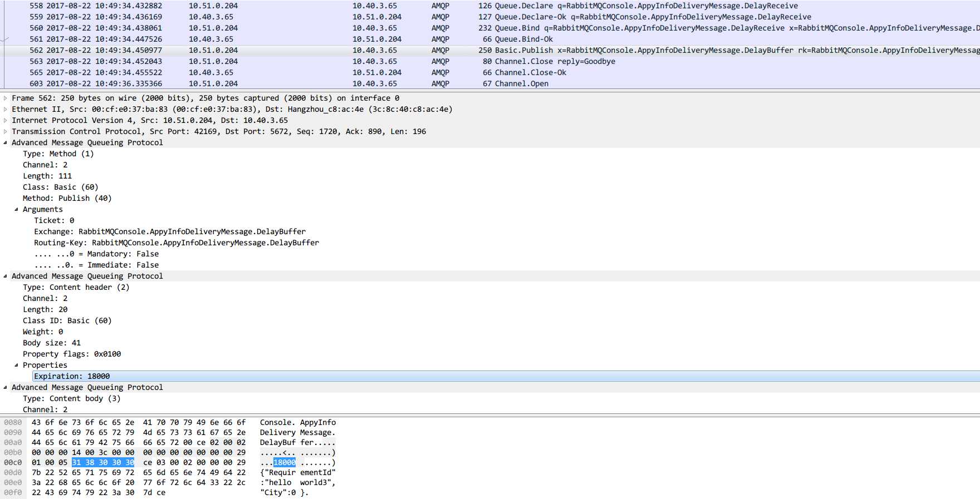
Task: Click hex offset 0080 row
Action: coord(13,422)
